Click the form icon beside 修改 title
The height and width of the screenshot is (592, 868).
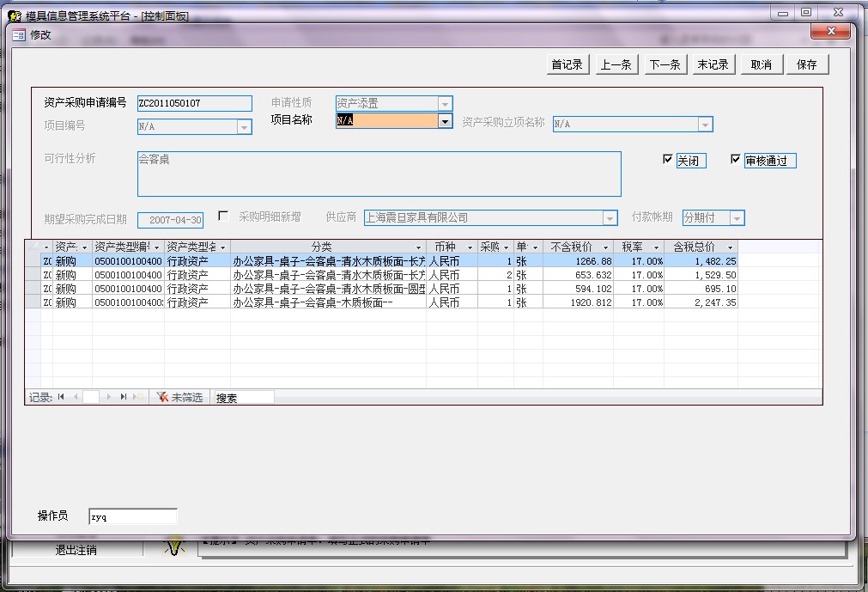point(18,35)
